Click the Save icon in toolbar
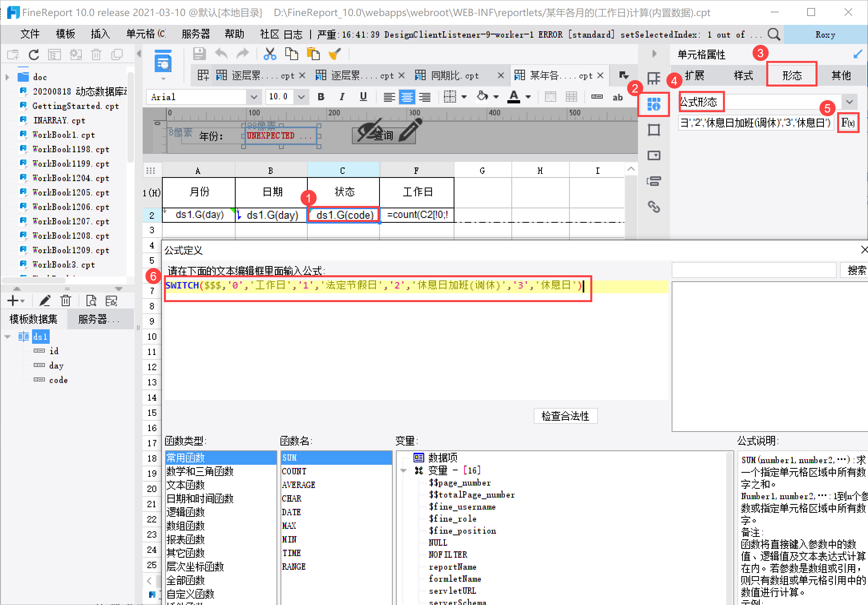 point(199,54)
